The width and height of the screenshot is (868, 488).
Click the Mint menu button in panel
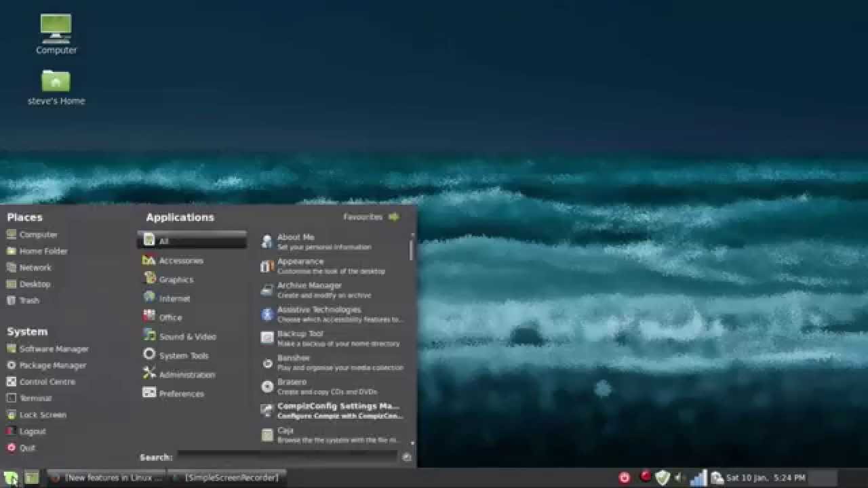point(11,478)
